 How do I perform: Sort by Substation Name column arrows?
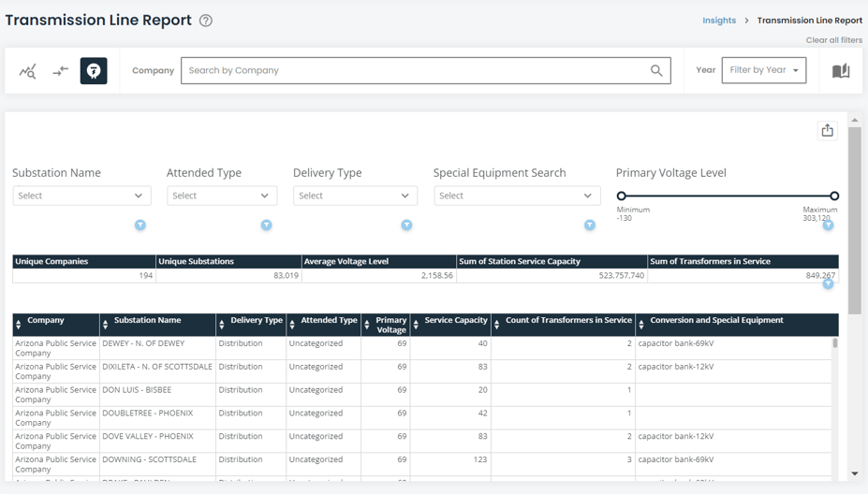[x=105, y=326]
